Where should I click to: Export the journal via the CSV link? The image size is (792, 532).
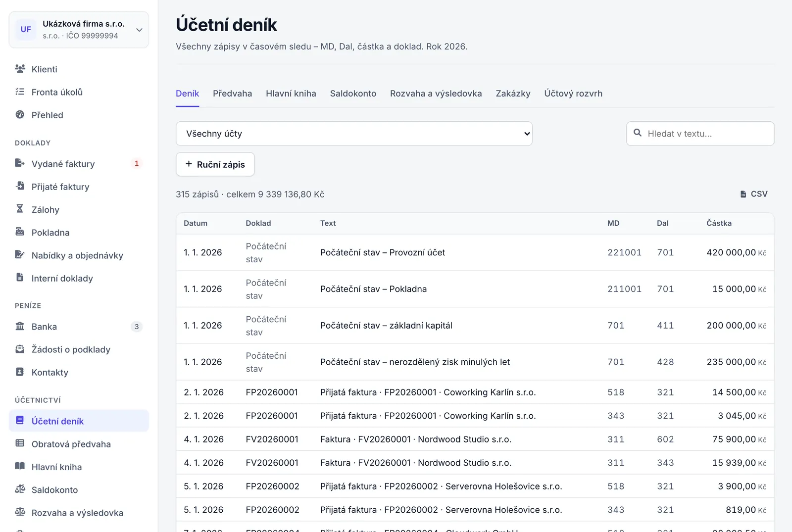point(753,194)
